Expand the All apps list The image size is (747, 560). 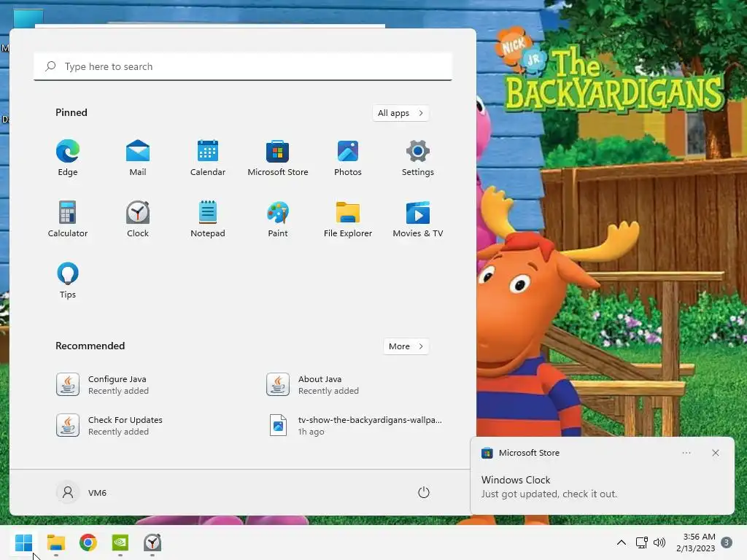click(400, 113)
